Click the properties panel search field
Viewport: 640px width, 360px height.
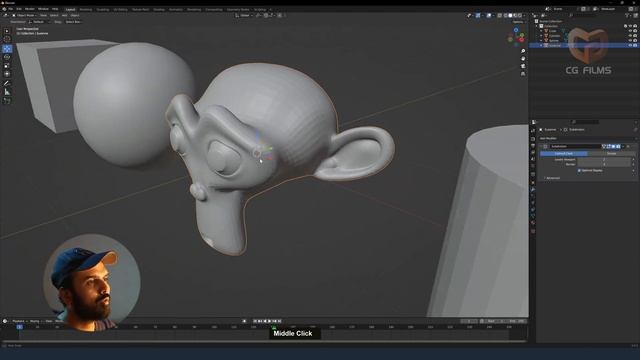(x=585, y=122)
